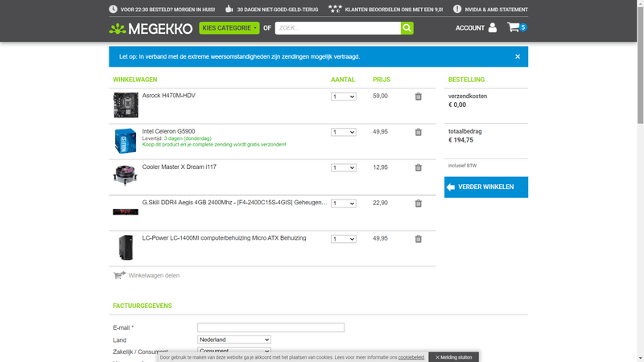Open quantity dropdown for Intel Celeron G5900
644x362 pixels.
pos(344,132)
